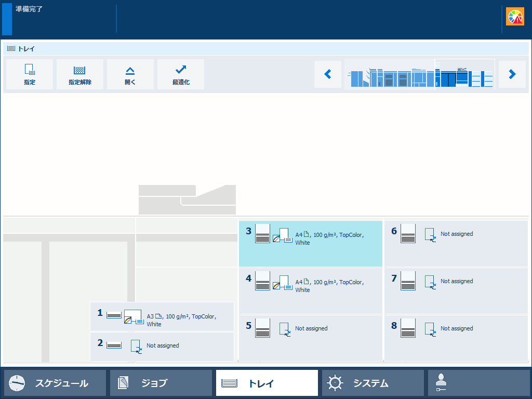532x399 pixels.
Task: Go to previous printer section with left chevron
Action: tap(328, 74)
